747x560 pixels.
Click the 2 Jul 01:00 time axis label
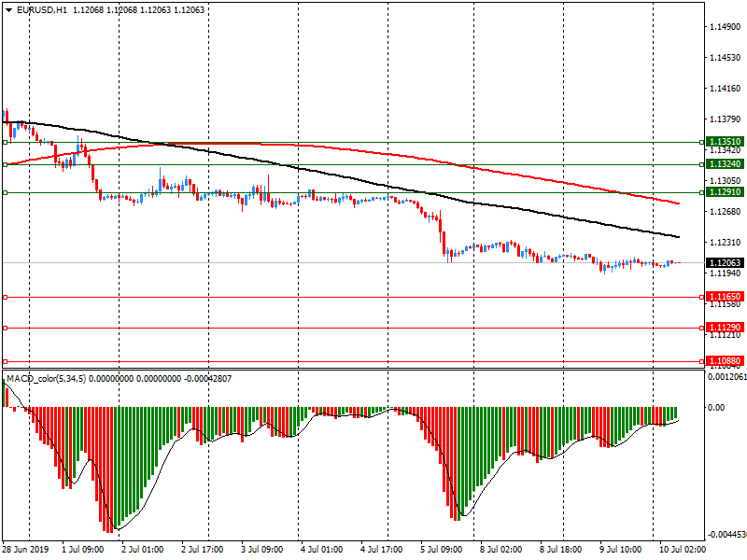coord(143,549)
